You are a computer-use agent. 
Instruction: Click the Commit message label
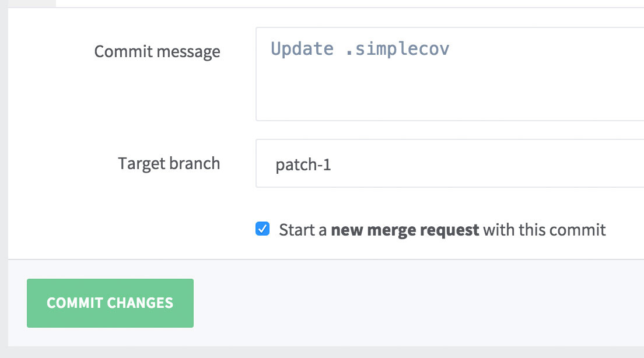157,51
